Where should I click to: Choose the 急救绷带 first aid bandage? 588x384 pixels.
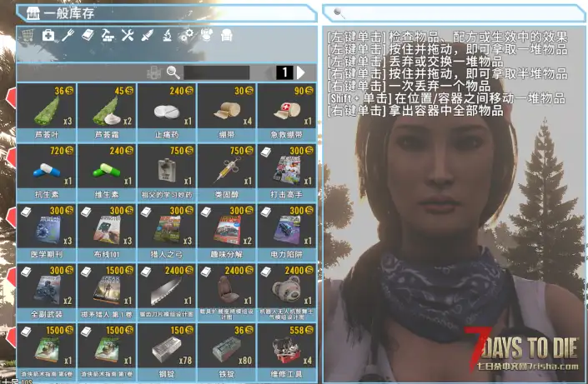287,112
